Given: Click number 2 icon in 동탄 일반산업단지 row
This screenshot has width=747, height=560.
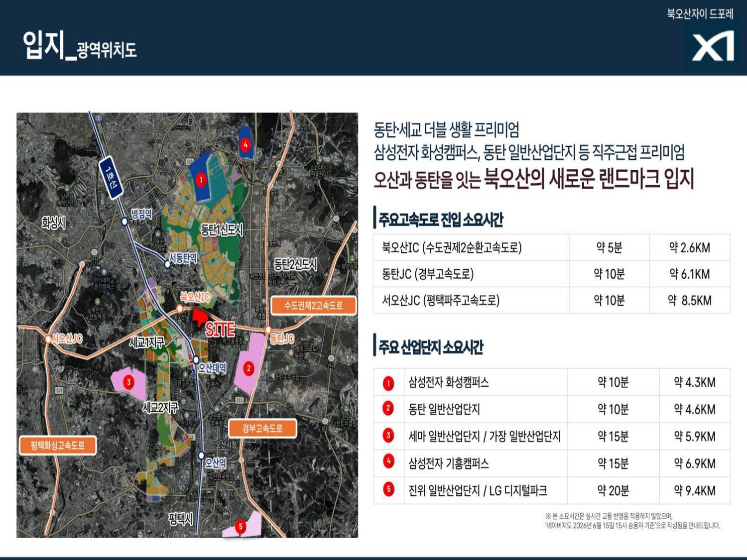Looking at the screenshot, I should 388,409.
